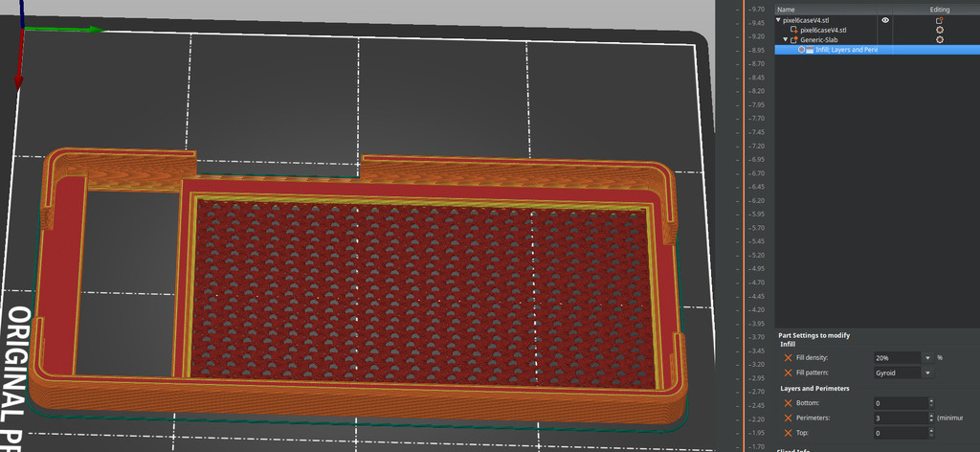Click the vertical orange layer slider track
Viewport: 980px width, 452px height.
tap(744, 226)
